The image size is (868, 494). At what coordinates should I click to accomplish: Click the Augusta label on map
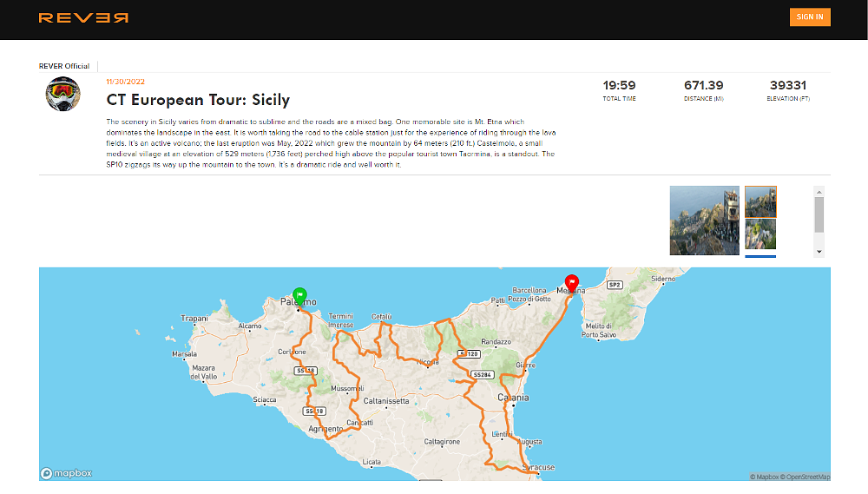point(529,442)
